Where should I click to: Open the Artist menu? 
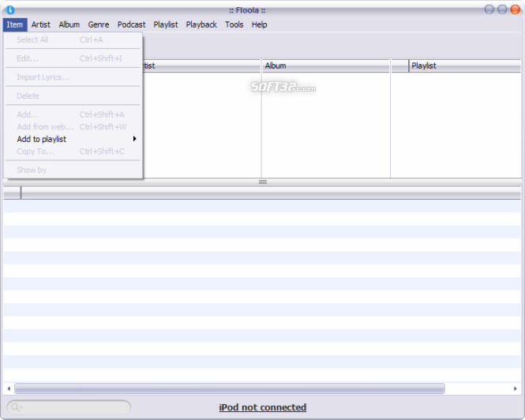[x=41, y=24]
